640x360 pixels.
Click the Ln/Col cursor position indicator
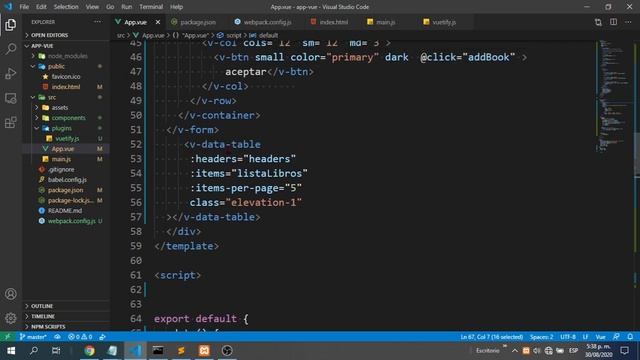[x=491, y=337]
